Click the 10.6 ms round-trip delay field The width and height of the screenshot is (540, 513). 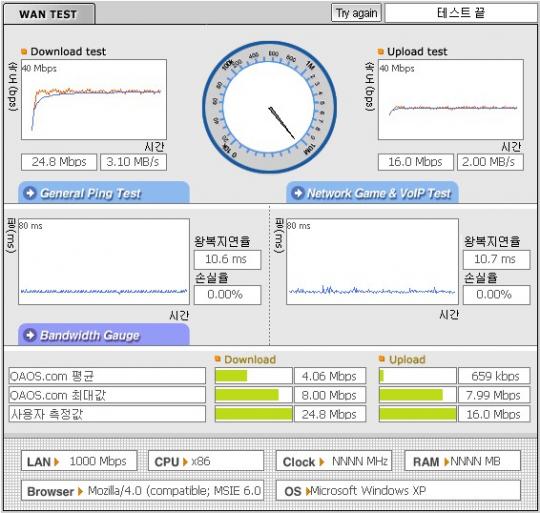pos(227,260)
